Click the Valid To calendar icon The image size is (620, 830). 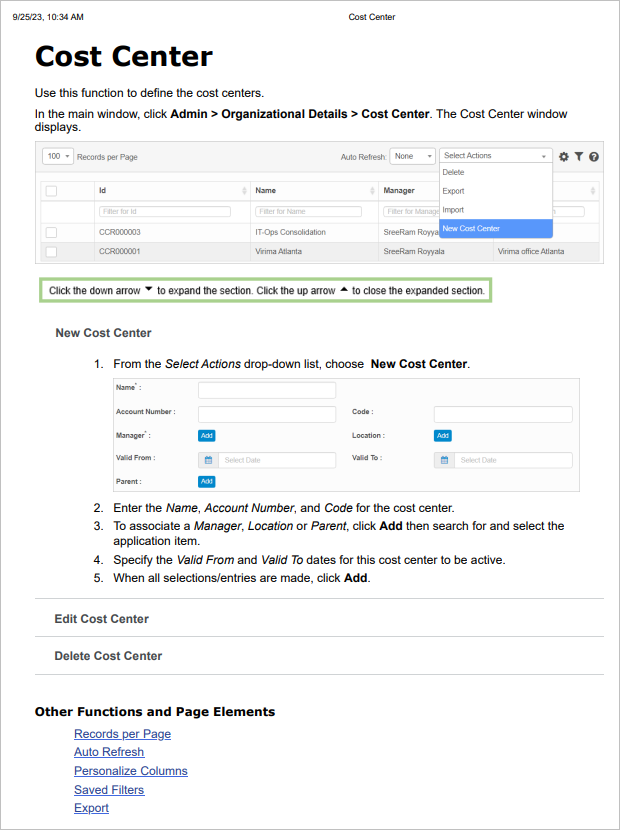pos(444,460)
